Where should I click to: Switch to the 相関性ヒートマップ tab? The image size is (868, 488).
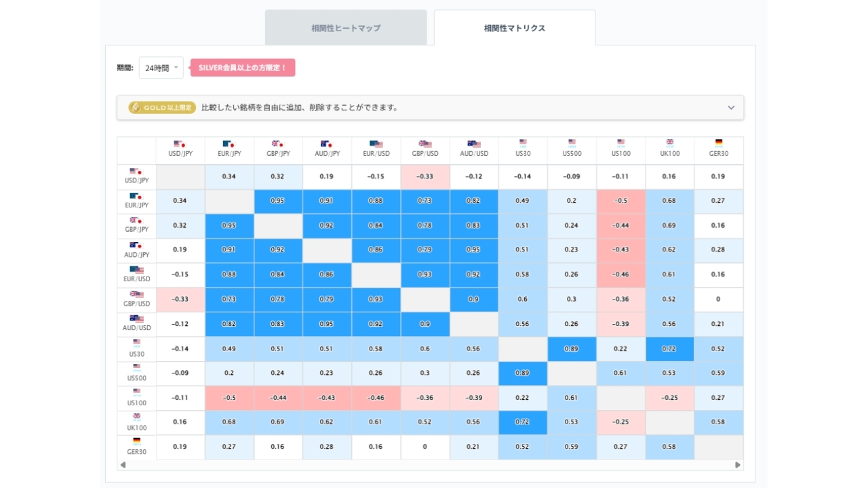click(x=346, y=28)
